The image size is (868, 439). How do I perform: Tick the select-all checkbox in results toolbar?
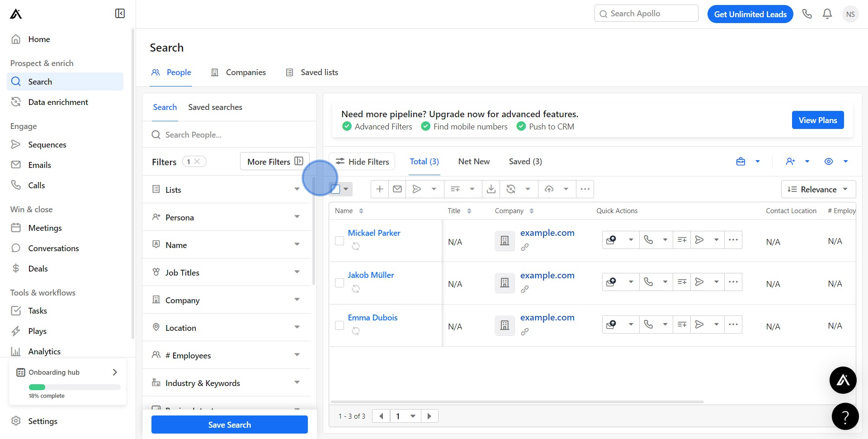(x=335, y=189)
